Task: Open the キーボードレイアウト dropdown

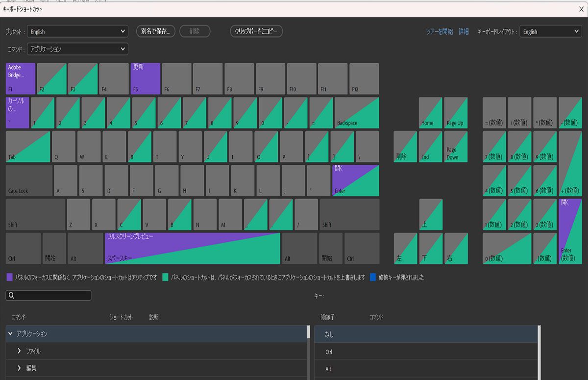Action: click(x=550, y=31)
